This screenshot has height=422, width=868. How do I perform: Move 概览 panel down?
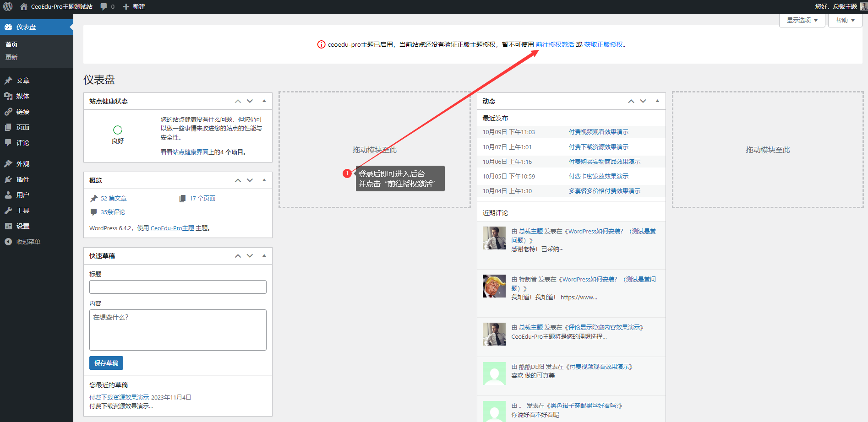click(x=250, y=180)
